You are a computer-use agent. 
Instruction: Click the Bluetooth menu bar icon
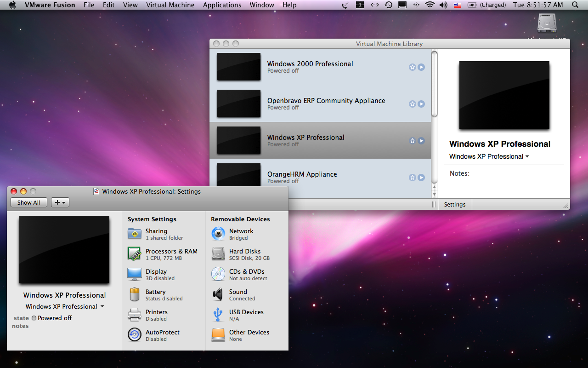pyautogui.click(x=416, y=5)
